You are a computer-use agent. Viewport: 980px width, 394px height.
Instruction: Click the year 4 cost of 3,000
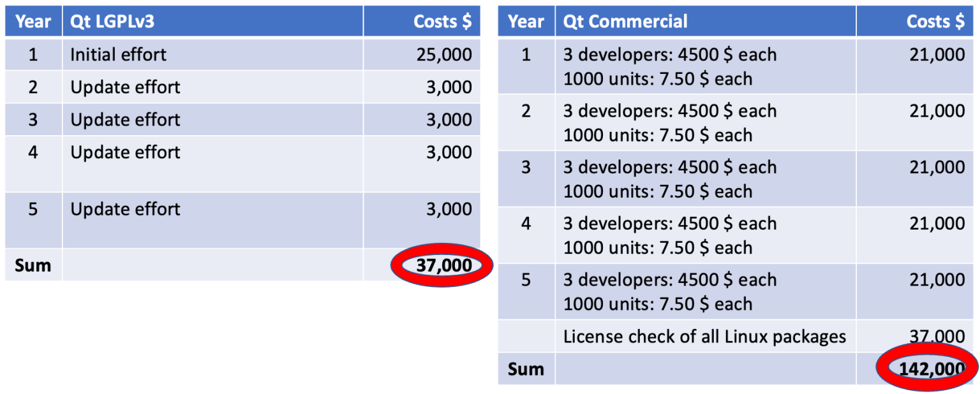(x=449, y=152)
